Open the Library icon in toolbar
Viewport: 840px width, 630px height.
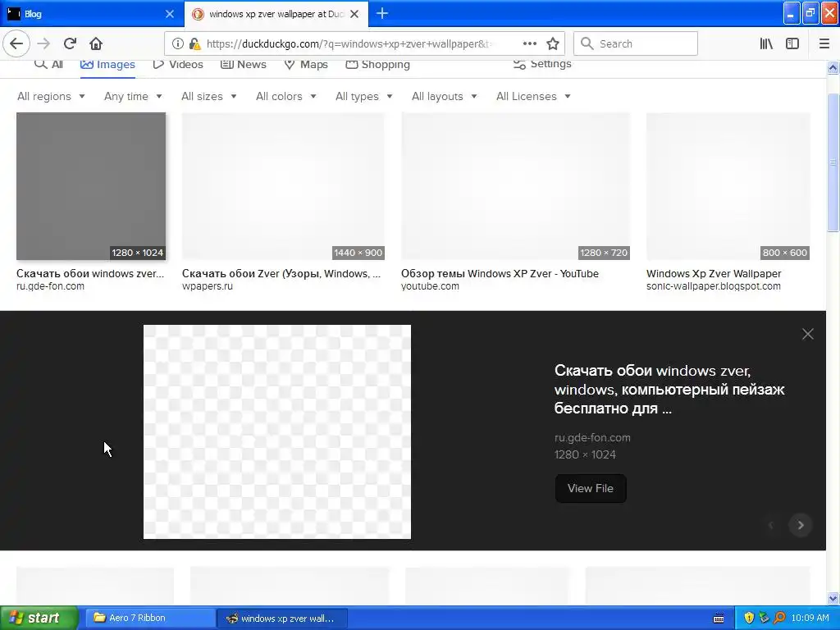pos(766,43)
